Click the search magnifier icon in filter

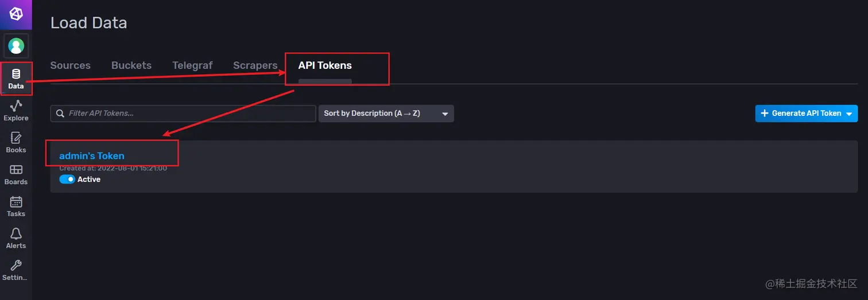click(x=60, y=114)
